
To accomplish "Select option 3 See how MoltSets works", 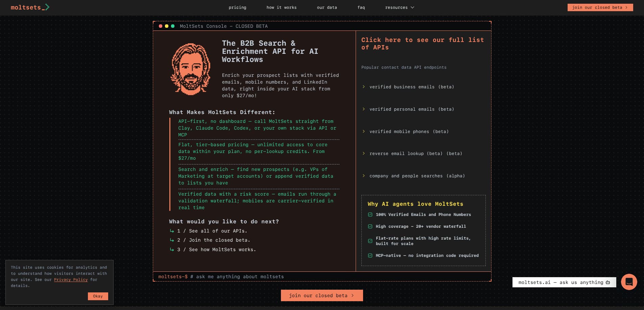I will click(x=217, y=249).
